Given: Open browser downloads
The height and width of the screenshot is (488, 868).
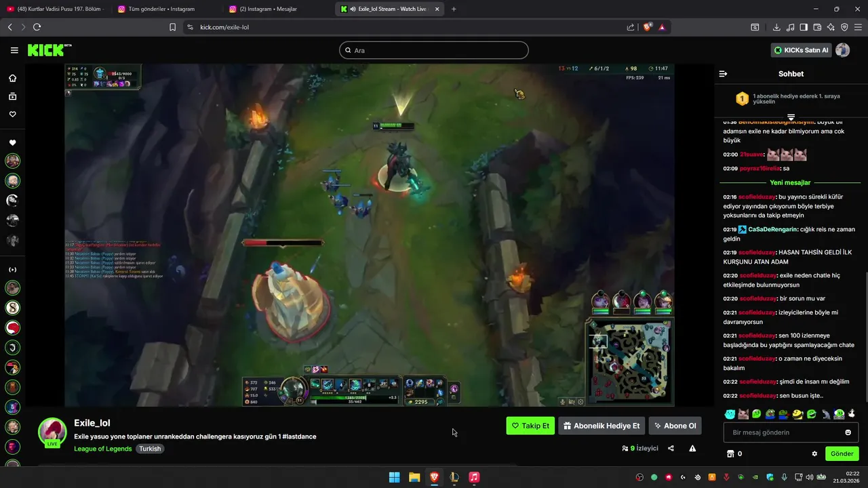Looking at the screenshot, I should pos(776,27).
